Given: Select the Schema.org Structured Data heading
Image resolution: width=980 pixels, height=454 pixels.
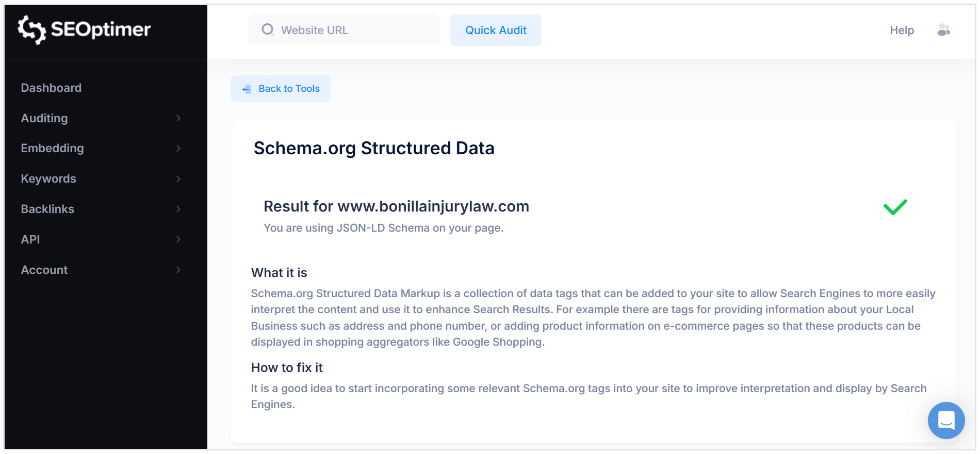Looking at the screenshot, I should point(373,148).
